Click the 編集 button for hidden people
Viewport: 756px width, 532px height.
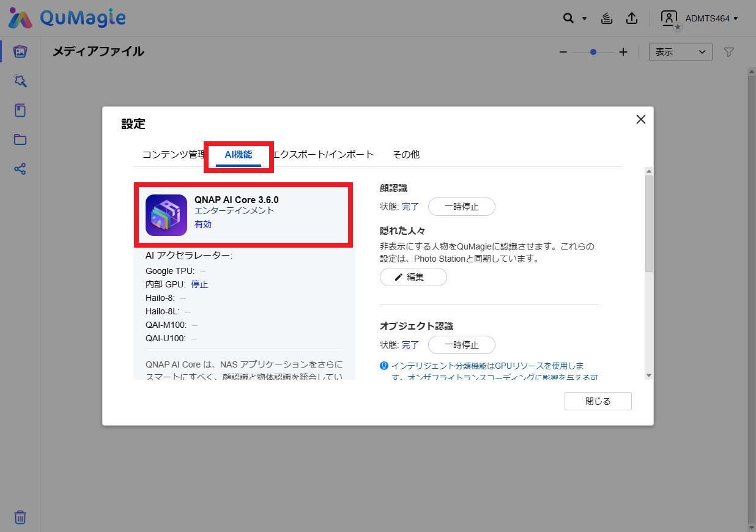pyautogui.click(x=413, y=277)
